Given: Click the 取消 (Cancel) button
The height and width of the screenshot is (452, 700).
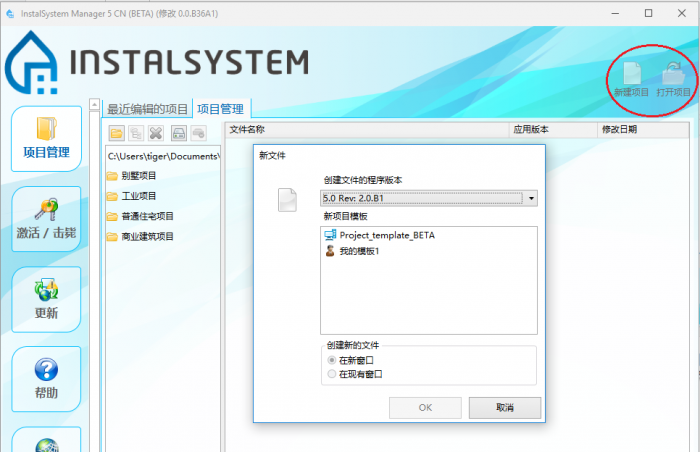Looking at the screenshot, I should pos(504,408).
